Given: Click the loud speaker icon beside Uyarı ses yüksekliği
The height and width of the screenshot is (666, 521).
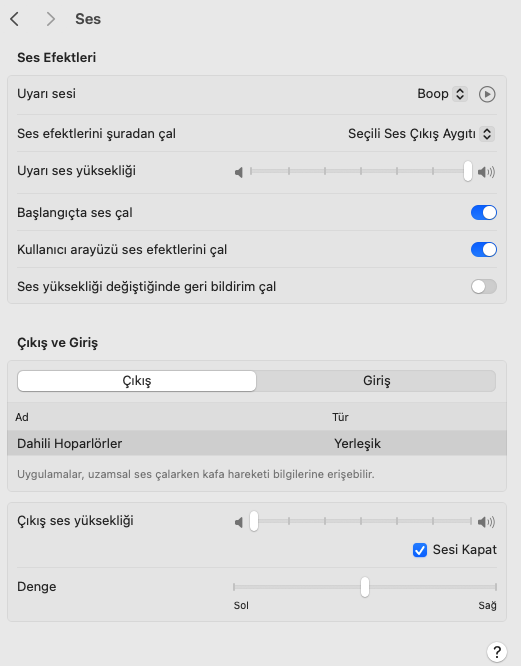Looking at the screenshot, I should coord(486,172).
